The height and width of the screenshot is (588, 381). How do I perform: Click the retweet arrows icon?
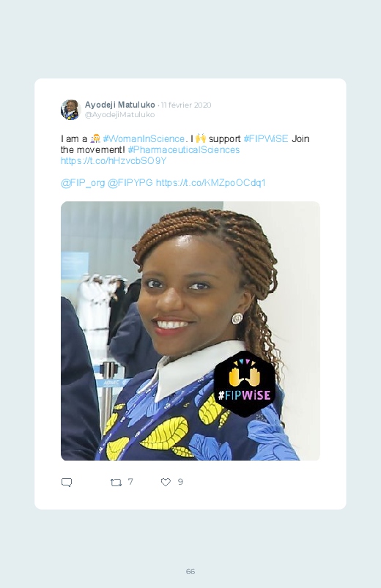point(116,483)
